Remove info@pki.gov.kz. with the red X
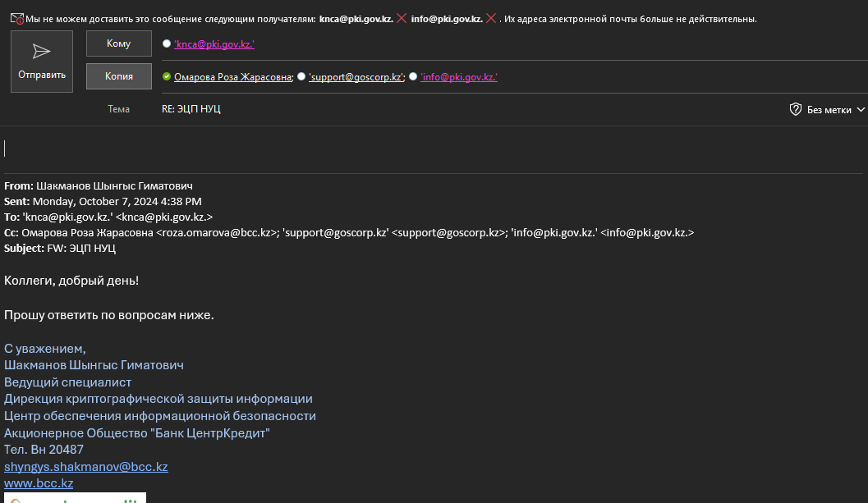 pyautogui.click(x=490, y=18)
